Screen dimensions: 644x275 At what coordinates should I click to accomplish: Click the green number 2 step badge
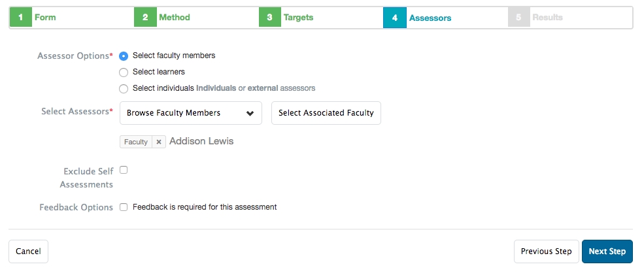click(x=145, y=18)
